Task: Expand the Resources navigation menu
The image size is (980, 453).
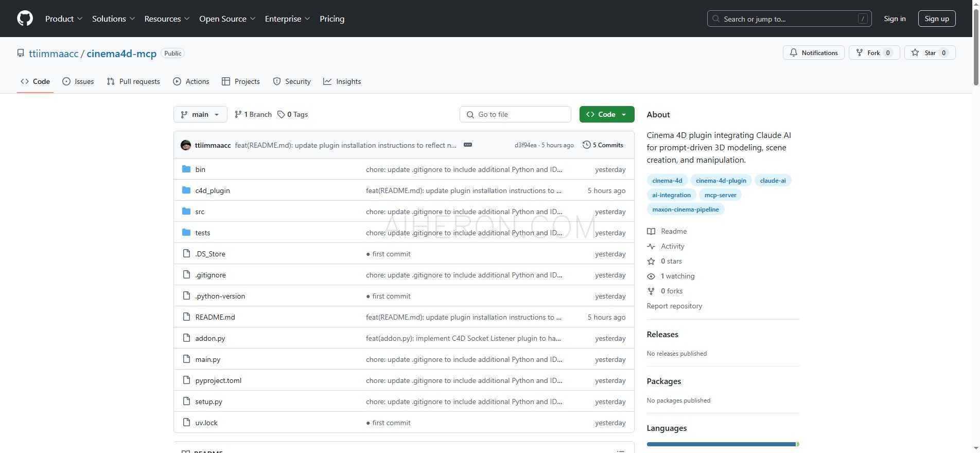Action: click(167, 19)
